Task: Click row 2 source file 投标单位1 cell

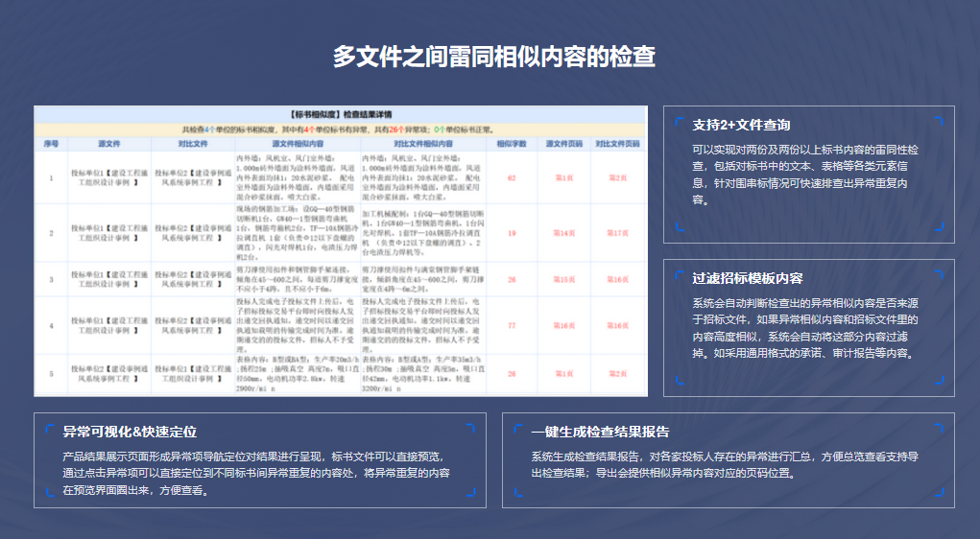Action: click(x=109, y=233)
